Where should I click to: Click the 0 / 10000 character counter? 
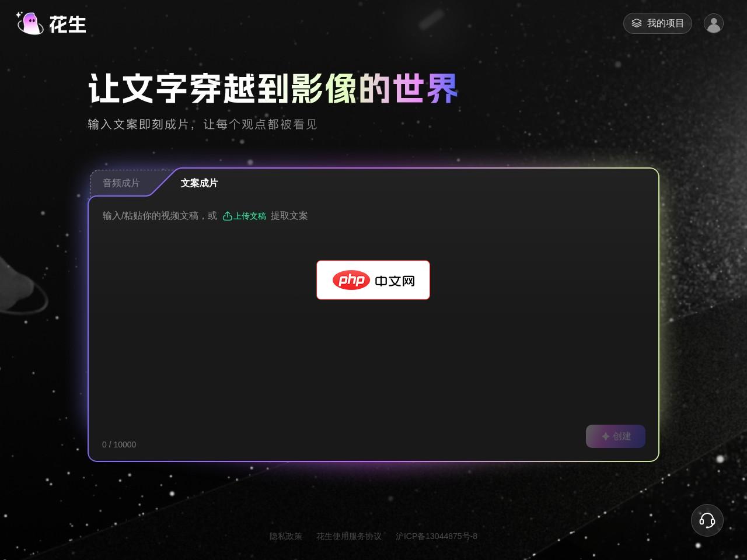pyautogui.click(x=119, y=444)
